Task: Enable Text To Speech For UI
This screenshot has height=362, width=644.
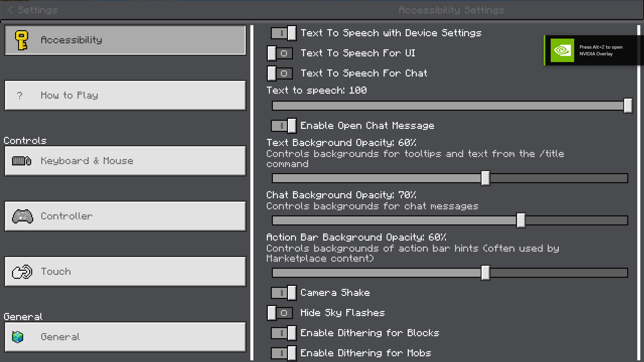Action: (x=280, y=53)
